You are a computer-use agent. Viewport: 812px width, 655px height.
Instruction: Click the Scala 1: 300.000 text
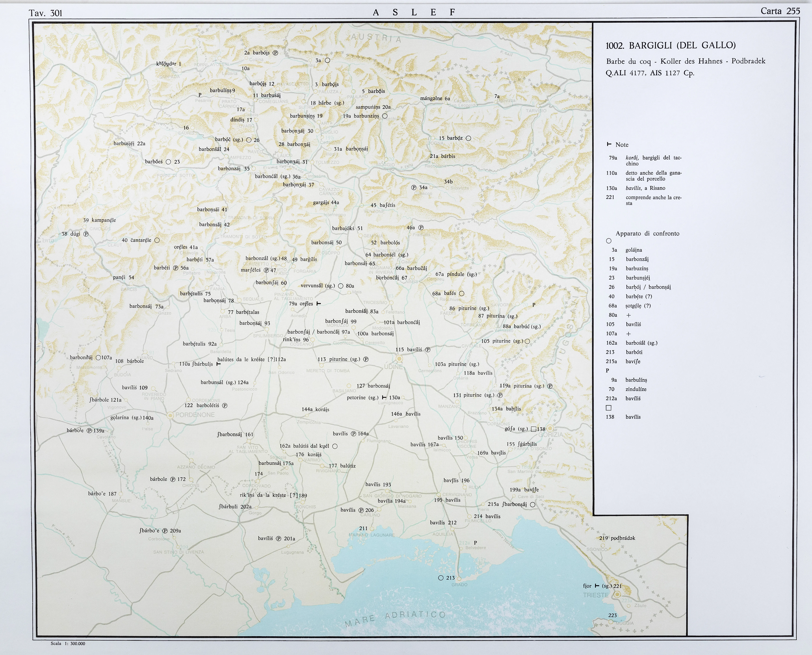coord(68,644)
